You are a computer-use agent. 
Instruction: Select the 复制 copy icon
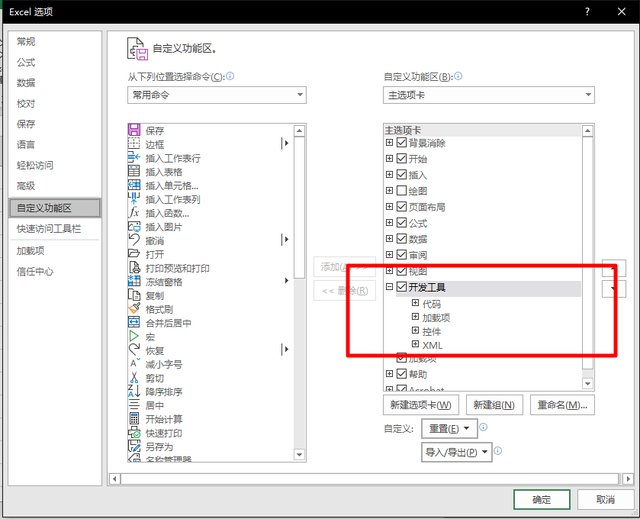[134, 295]
